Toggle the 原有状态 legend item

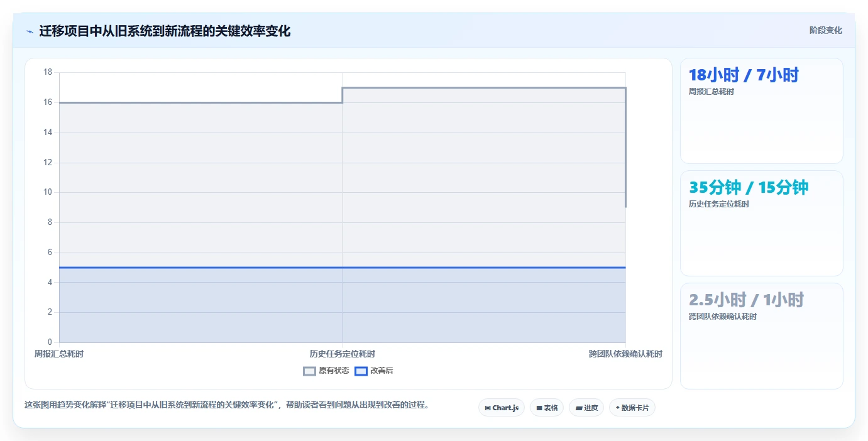pyautogui.click(x=326, y=371)
